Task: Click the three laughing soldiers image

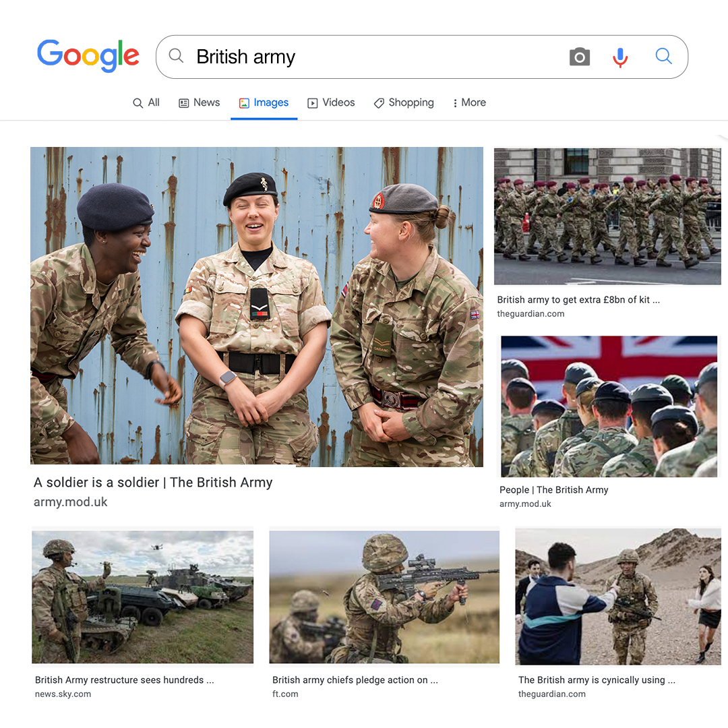Action: [x=257, y=307]
